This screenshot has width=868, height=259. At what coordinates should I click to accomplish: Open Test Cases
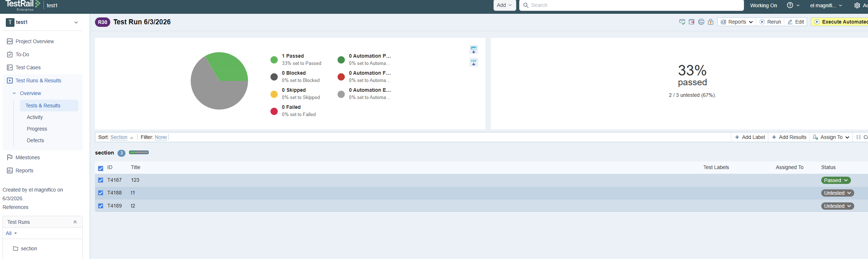[28, 67]
